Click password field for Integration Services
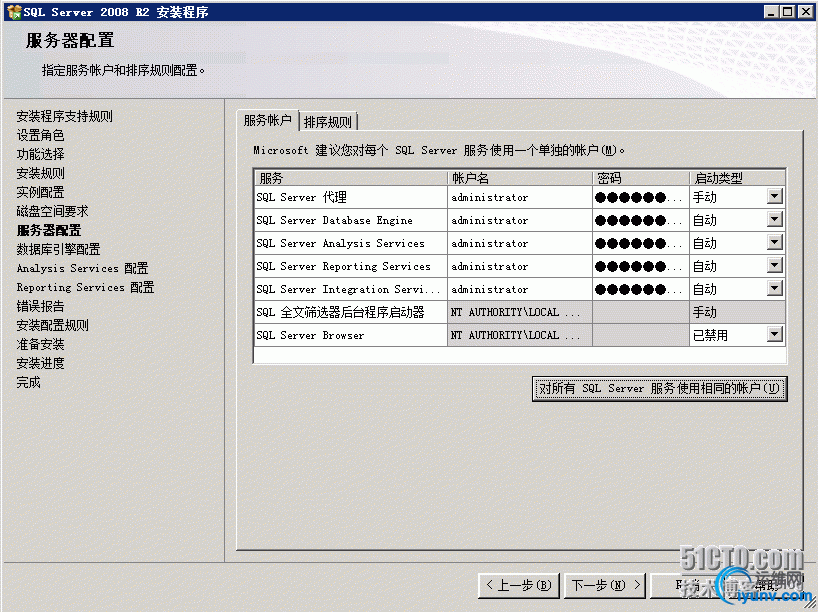Screen dimensions: 818x612 [x=641, y=289]
